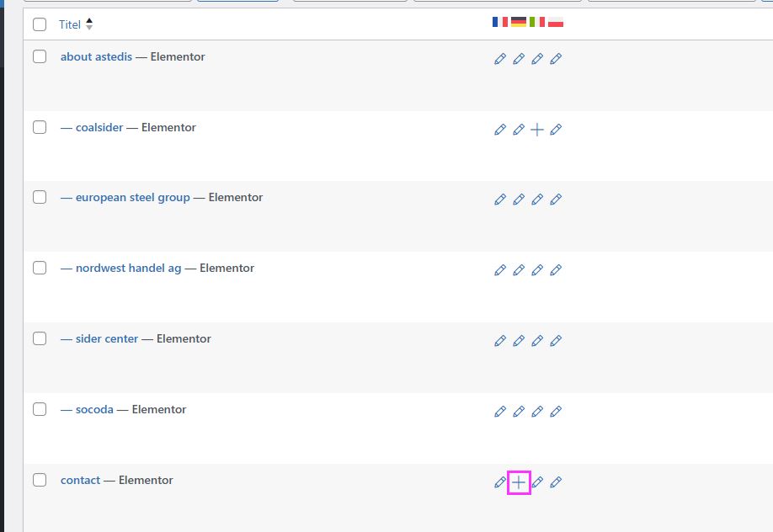Click the Titel column header text
The image size is (773, 532).
tap(70, 24)
